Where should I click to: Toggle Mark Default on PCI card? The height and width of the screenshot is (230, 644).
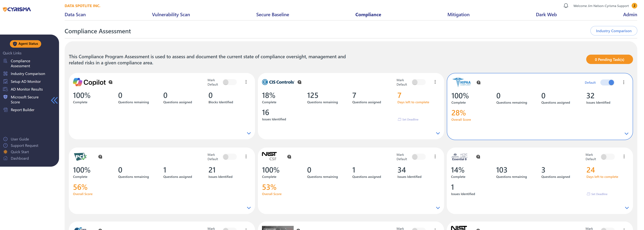230,157
